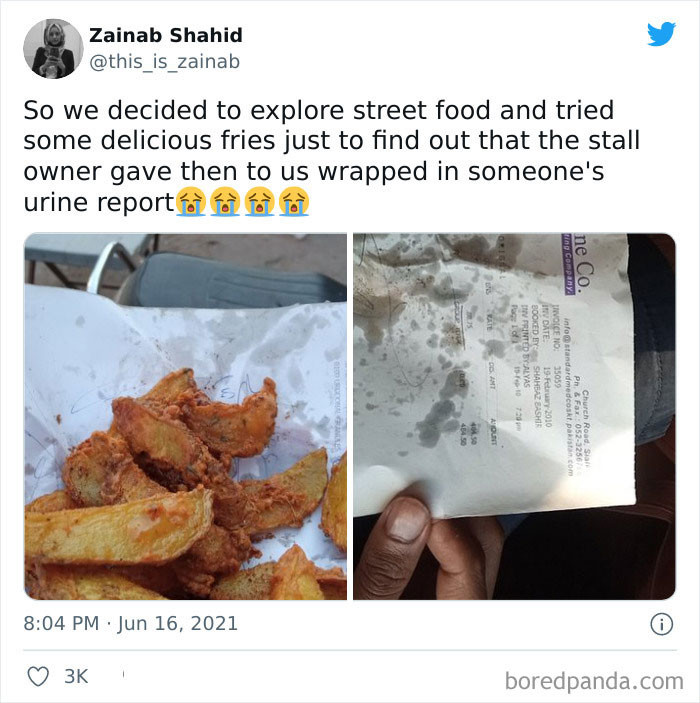Click the second crying emoji

(225, 202)
